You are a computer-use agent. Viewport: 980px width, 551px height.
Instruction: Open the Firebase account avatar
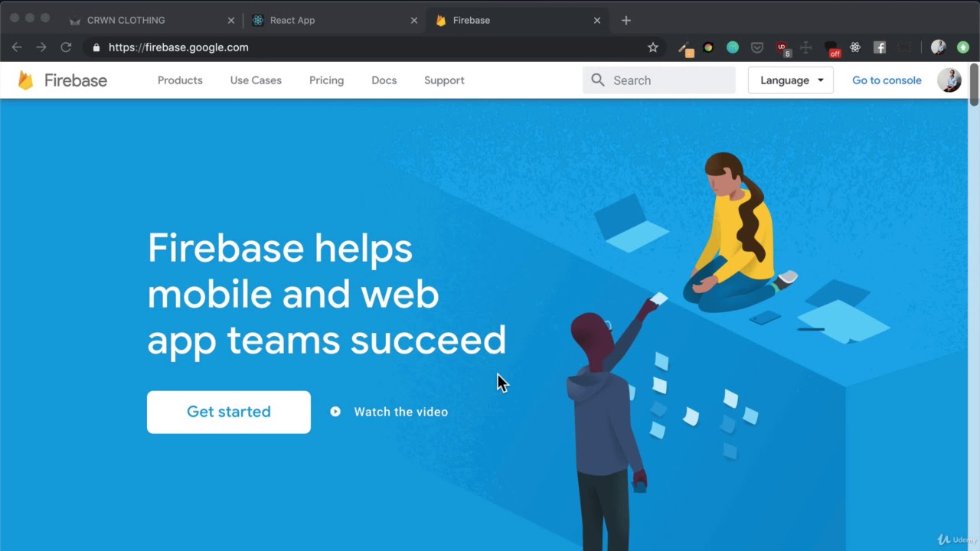coord(949,80)
